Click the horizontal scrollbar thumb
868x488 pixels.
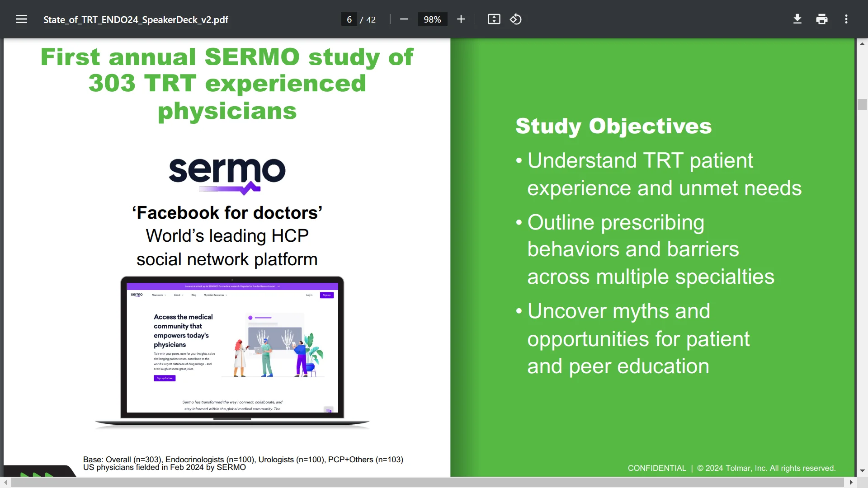tap(428, 483)
